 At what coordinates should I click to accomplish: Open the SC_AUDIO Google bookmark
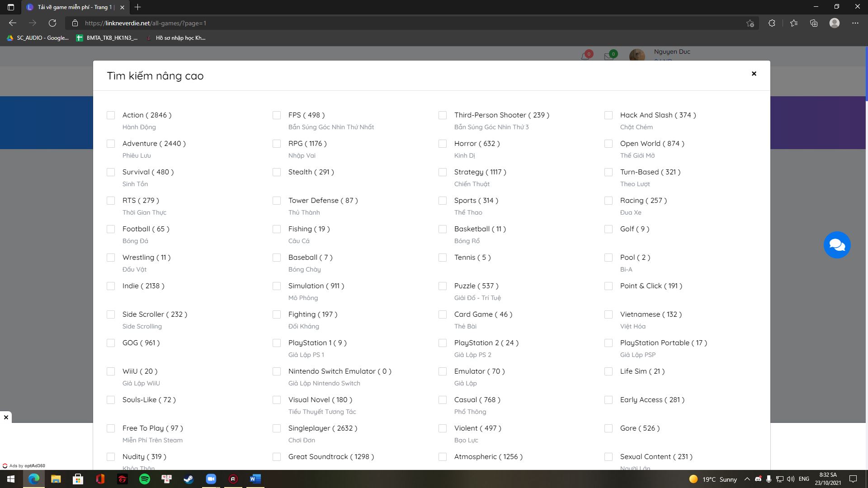click(x=38, y=38)
